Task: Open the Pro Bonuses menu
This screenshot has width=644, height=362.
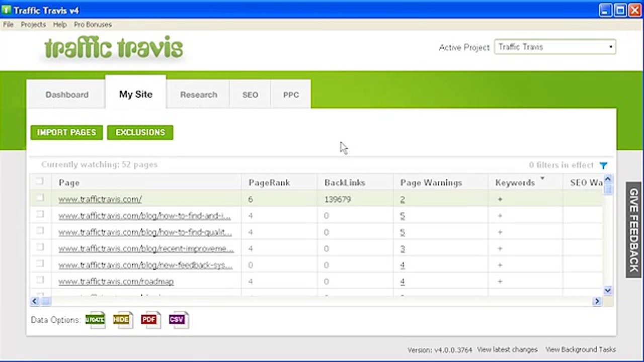Action: 93,24
